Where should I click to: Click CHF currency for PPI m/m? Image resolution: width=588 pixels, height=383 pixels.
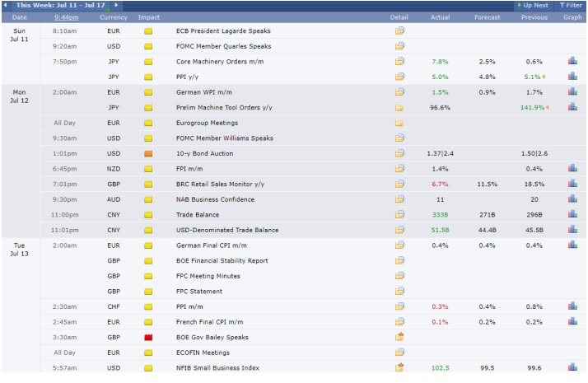pyautogui.click(x=114, y=307)
